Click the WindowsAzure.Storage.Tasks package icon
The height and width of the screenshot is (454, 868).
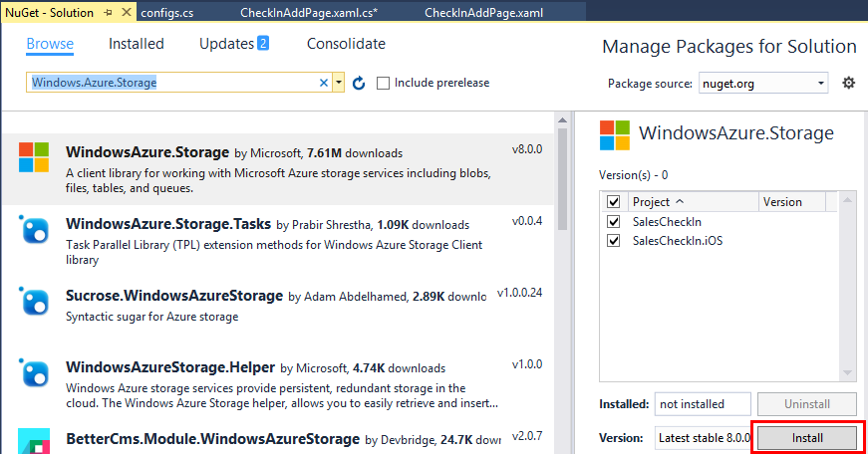(34, 229)
